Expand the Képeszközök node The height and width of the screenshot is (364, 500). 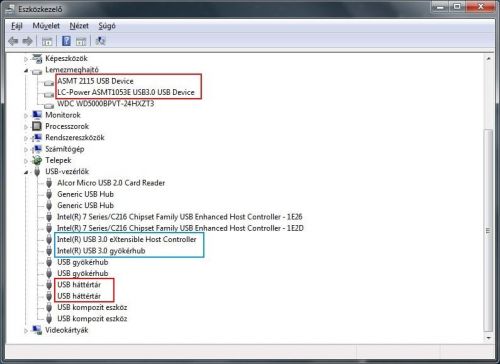coord(26,59)
